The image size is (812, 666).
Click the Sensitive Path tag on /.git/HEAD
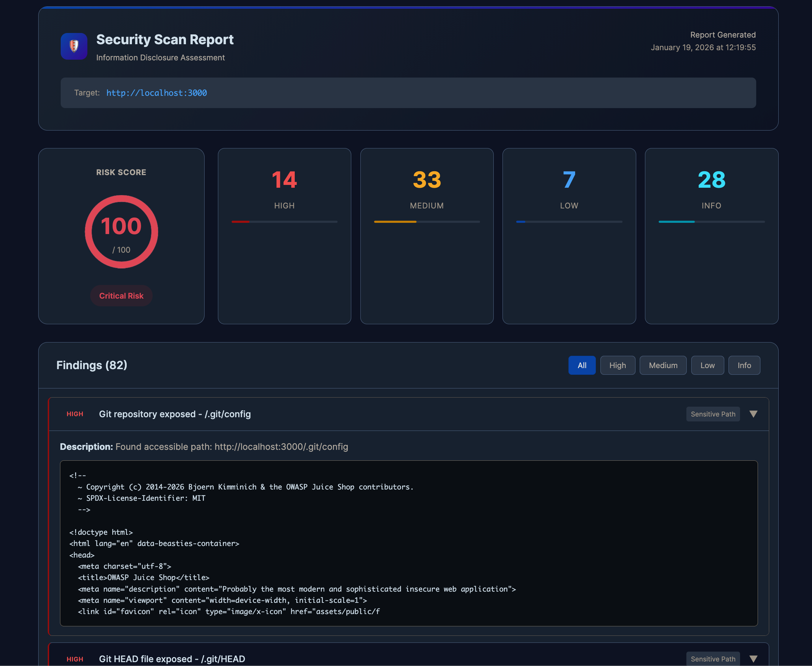tap(713, 659)
